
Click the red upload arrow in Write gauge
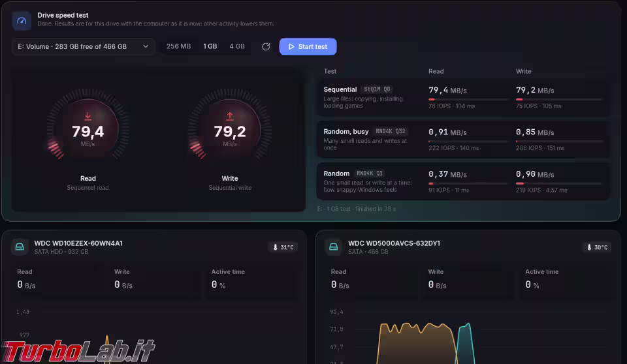pos(229,116)
